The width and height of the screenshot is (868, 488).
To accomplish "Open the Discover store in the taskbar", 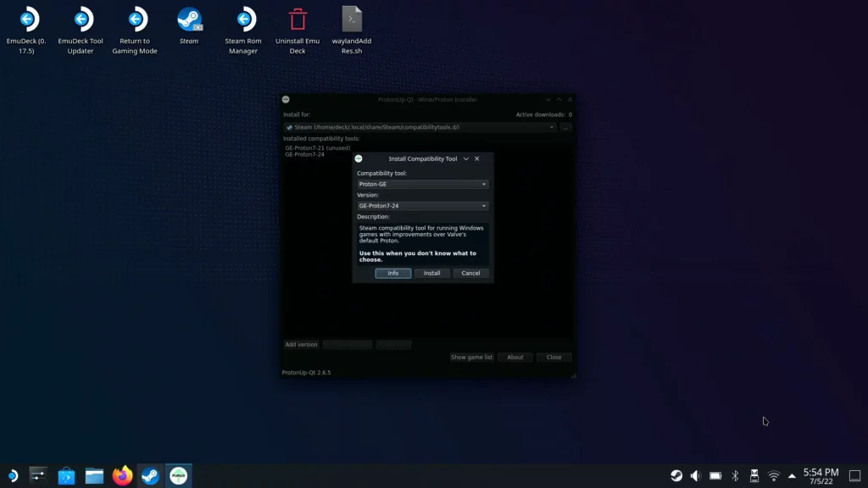I will click(66, 476).
